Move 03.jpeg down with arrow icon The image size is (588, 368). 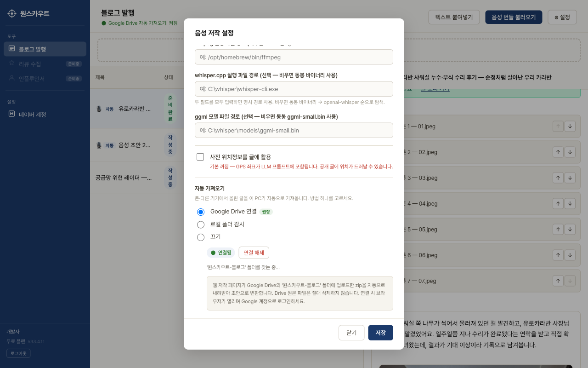click(x=570, y=178)
